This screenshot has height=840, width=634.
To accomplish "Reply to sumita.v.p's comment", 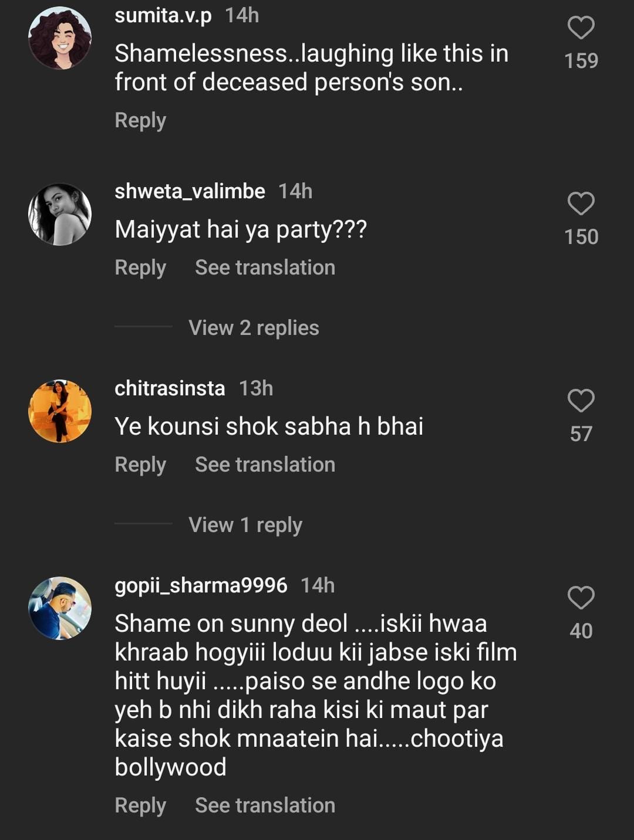I will (x=140, y=120).
